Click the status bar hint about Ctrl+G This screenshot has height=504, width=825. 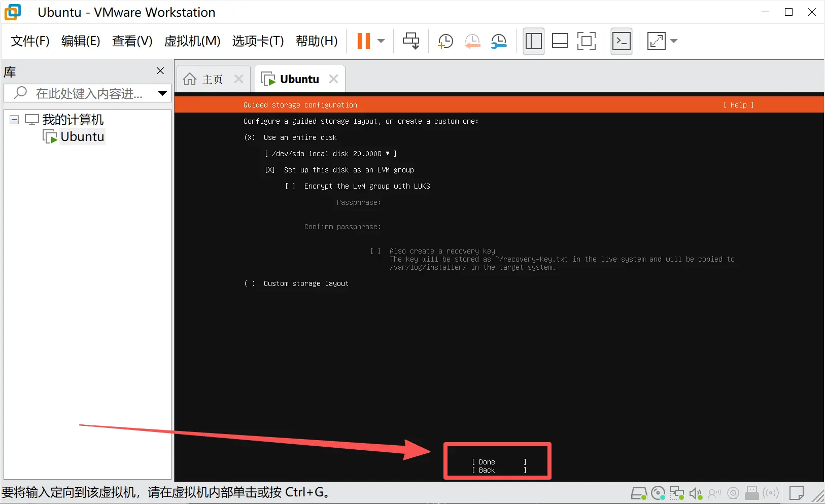(166, 492)
